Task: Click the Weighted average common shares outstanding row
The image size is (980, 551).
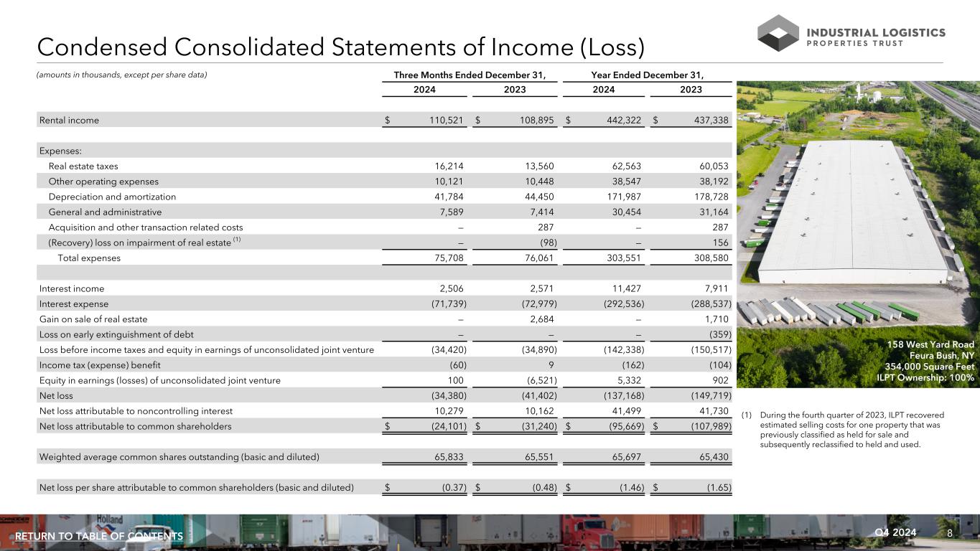Action: tap(179, 457)
